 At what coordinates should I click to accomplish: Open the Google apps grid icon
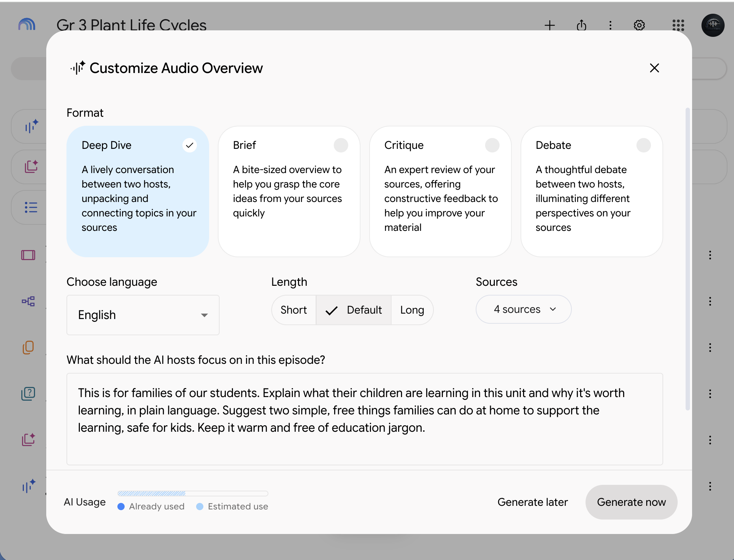coord(678,25)
